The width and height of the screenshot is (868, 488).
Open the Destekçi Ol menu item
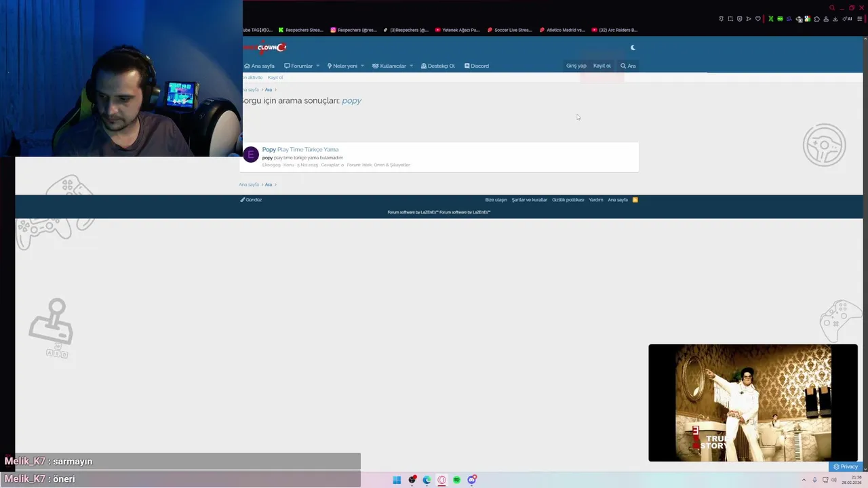pyautogui.click(x=437, y=66)
